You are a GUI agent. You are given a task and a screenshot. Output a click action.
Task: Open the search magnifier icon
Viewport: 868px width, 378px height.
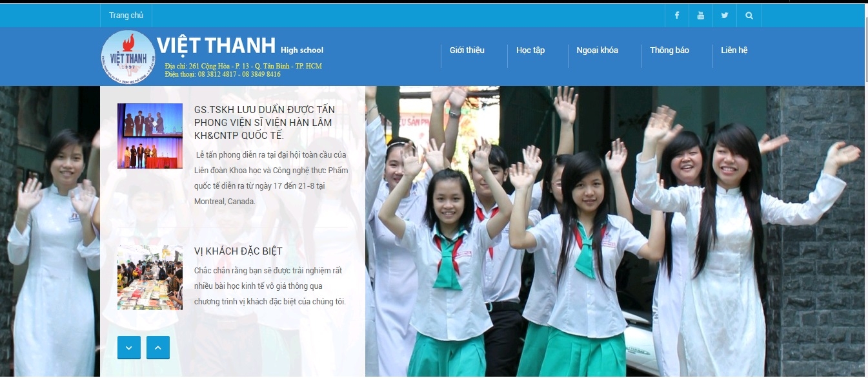point(749,16)
